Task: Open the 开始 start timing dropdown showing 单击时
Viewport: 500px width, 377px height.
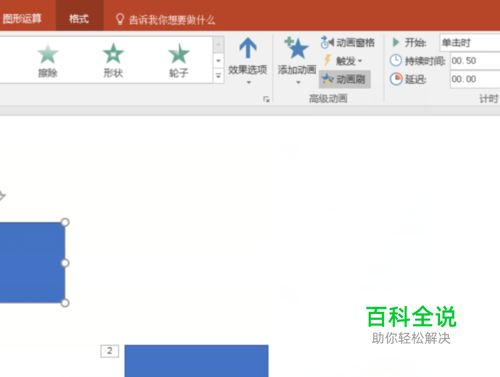Action: point(470,43)
